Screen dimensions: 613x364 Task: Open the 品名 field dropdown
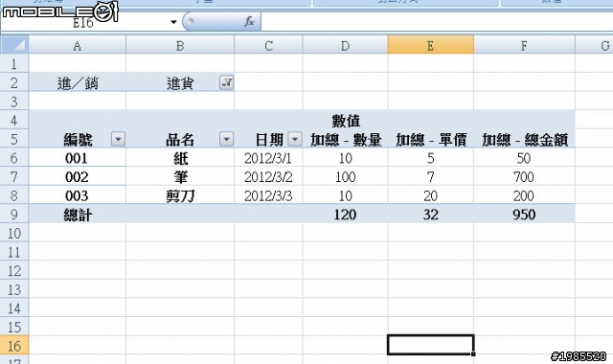click(x=226, y=139)
